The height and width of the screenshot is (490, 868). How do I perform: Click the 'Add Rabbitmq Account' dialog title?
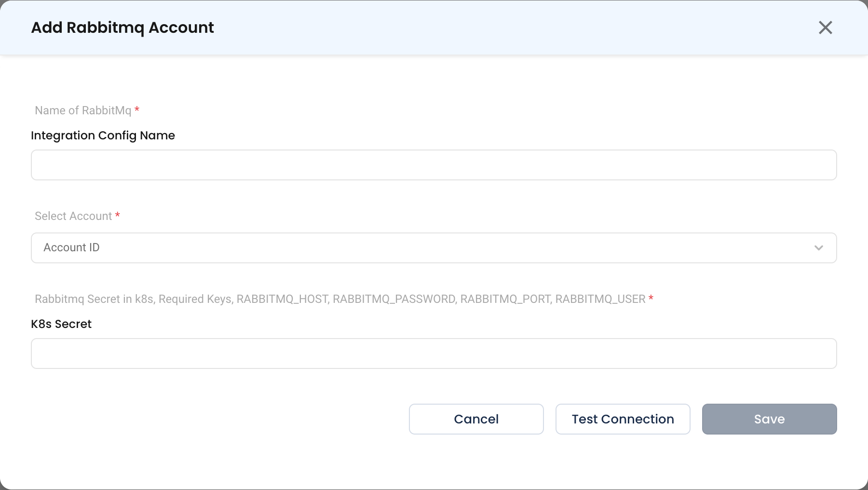coord(122,27)
